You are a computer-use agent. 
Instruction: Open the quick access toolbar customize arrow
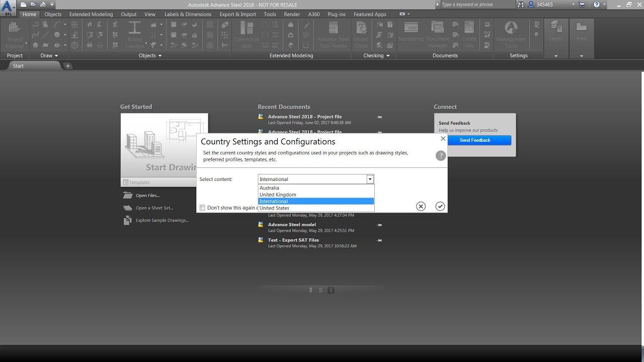(52, 5)
